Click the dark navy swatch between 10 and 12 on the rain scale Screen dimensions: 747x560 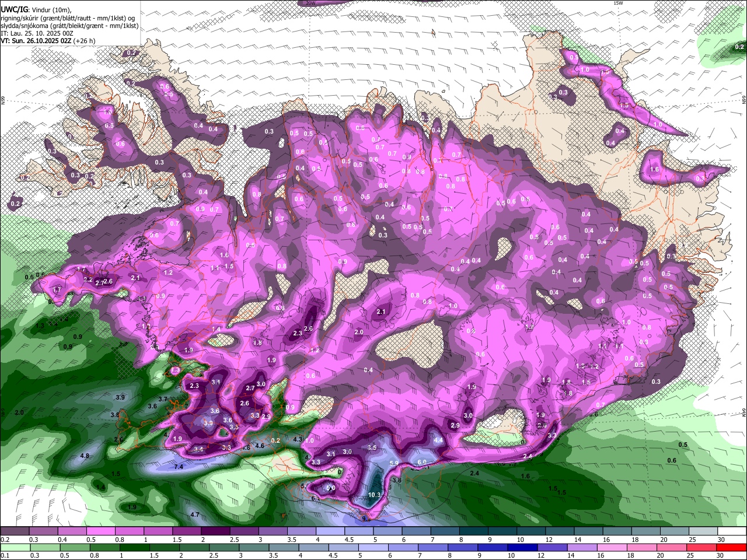pyautogui.click(x=522, y=547)
